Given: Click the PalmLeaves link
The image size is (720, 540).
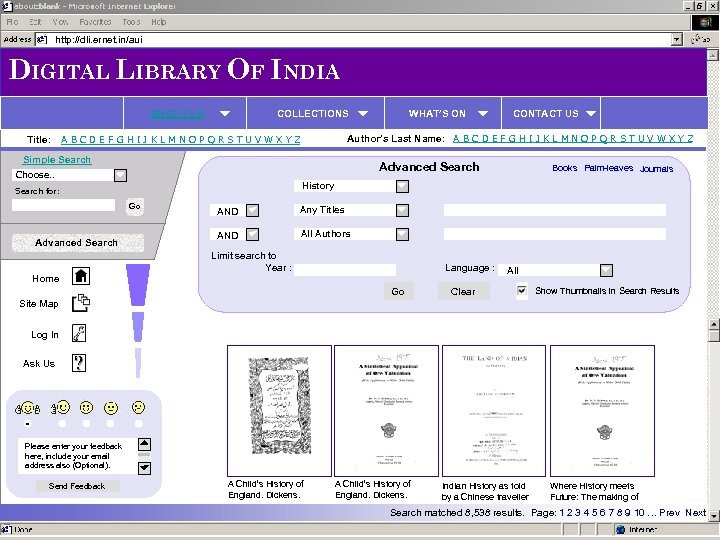Looking at the screenshot, I should click(x=608, y=168).
